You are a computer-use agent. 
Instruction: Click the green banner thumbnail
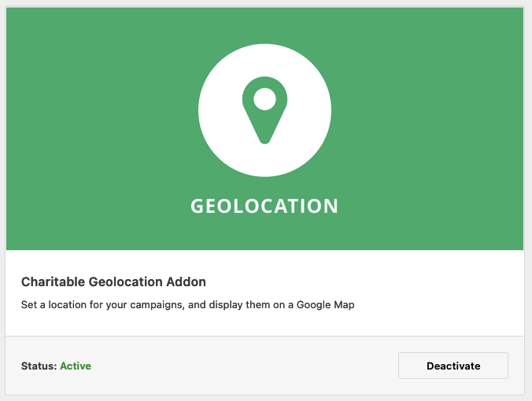pos(264,129)
